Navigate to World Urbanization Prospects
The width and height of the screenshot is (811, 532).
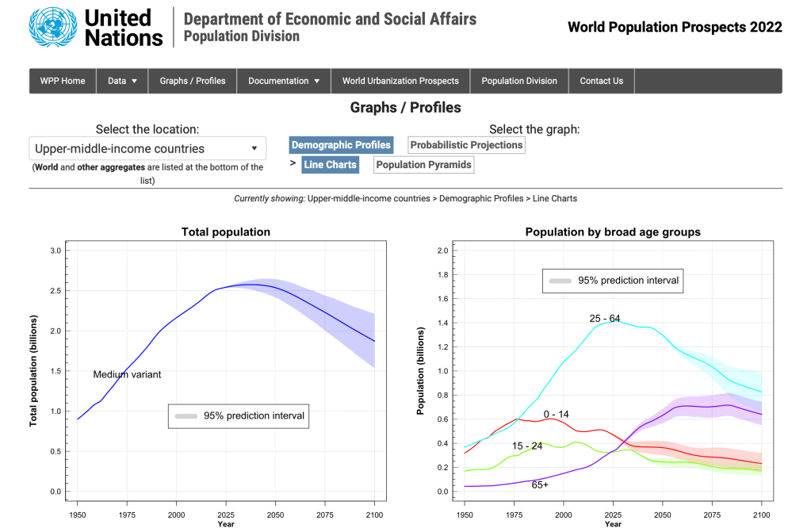[400, 81]
